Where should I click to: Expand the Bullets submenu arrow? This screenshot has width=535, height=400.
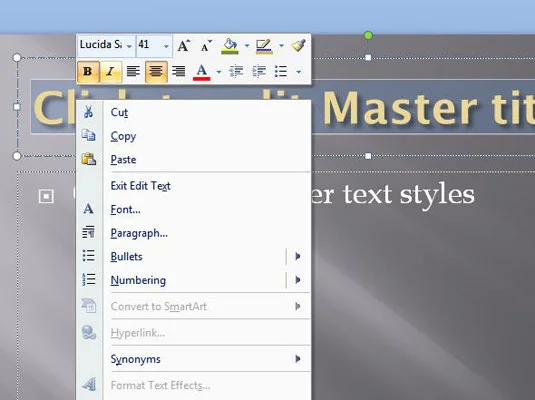pyautogui.click(x=298, y=256)
